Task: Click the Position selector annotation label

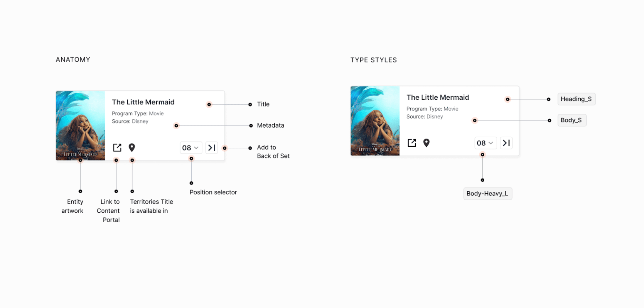Action: point(213,192)
